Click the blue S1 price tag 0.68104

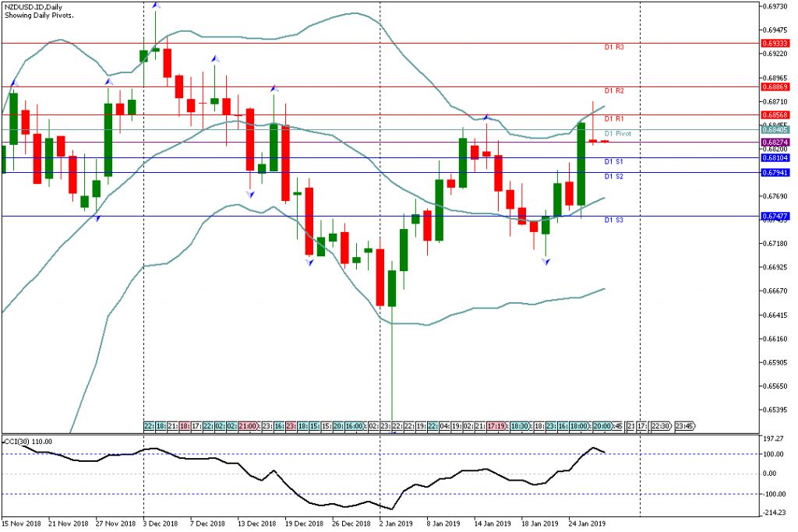click(775, 158)
